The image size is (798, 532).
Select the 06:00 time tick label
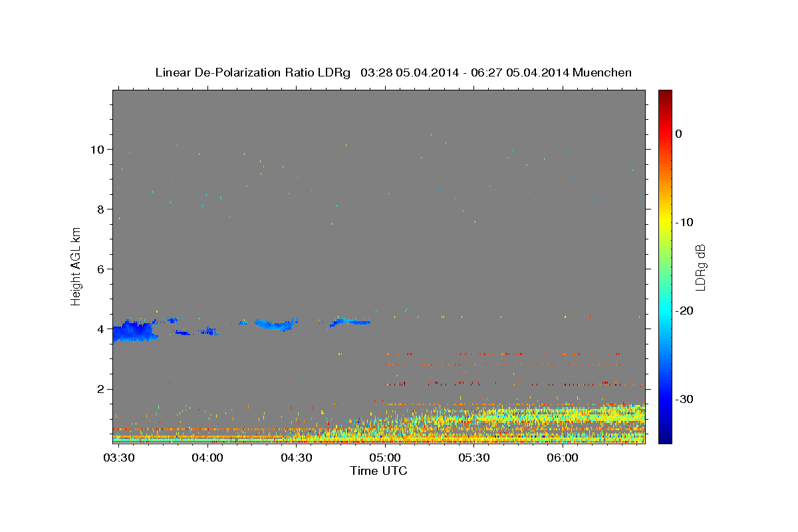(563, 458)
